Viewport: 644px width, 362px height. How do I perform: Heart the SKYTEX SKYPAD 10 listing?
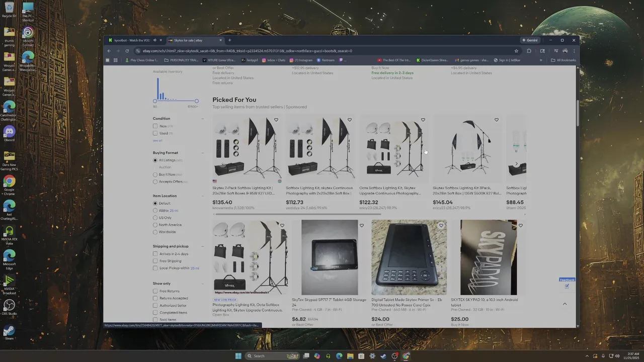point(521,226)
